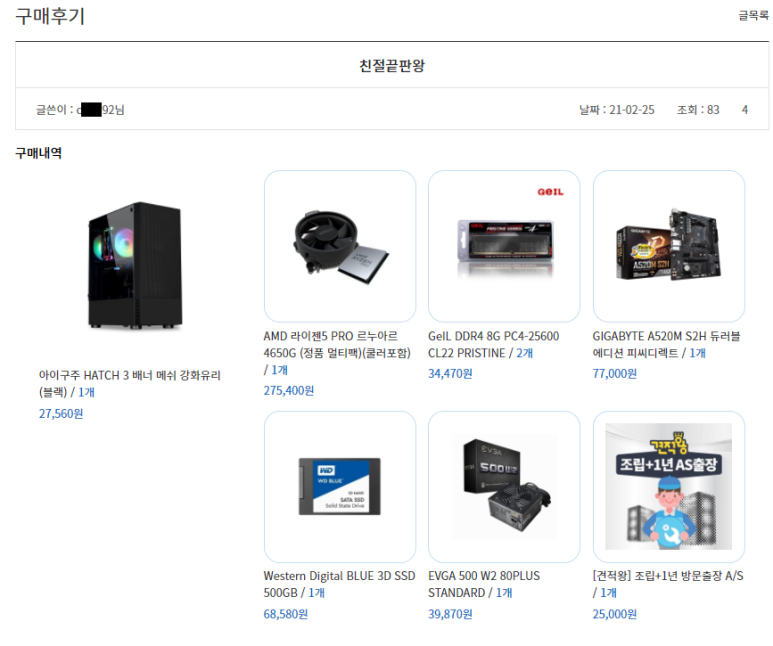773x646 pixels.
Task: Click the 구매내역 section heading
Action: [x=38, y=153]
